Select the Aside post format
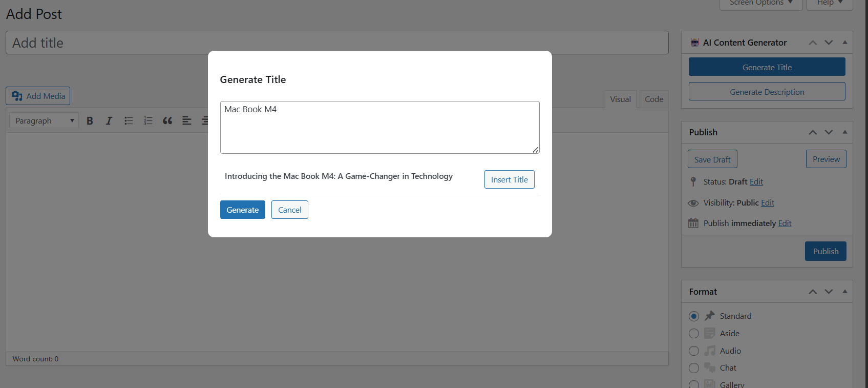 694,334
